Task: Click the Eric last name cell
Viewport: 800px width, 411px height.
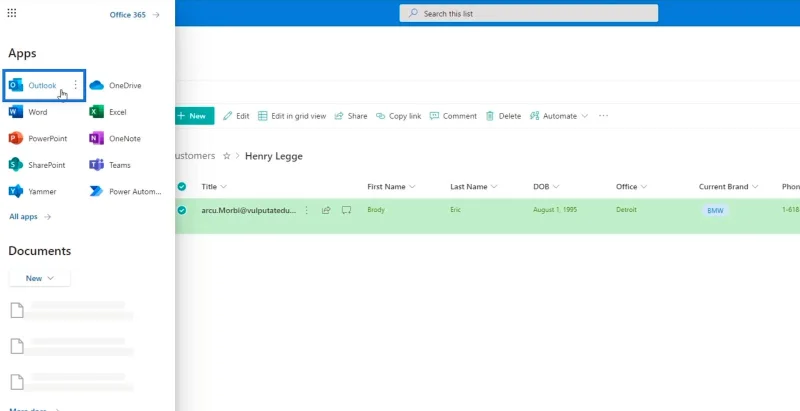Action: pyautogui.click(x=455, y=210)
